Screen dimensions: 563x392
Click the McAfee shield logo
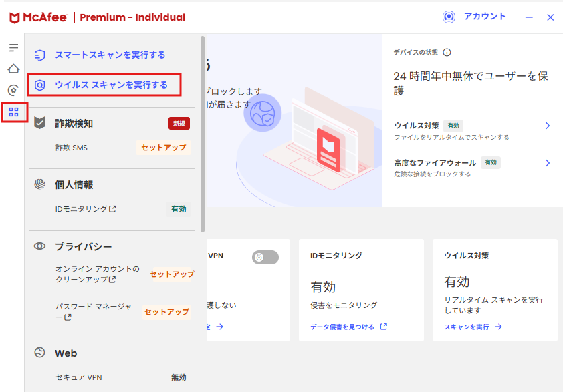(14, 17)
